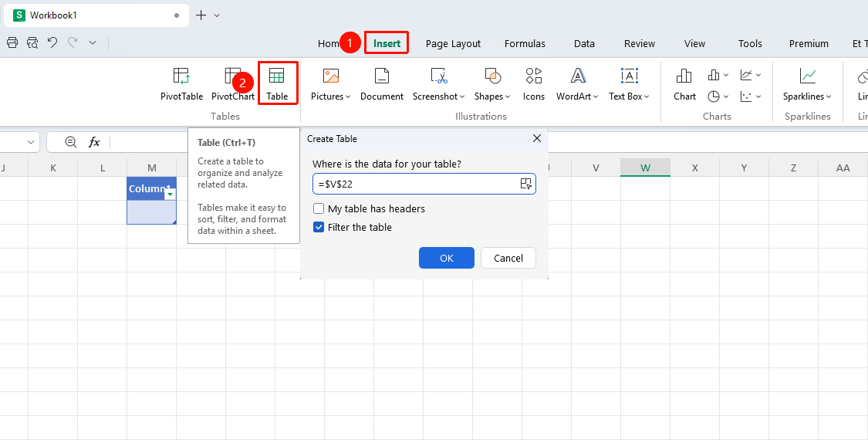Viewport: 868px width, 440px height.
Task: Select column header L
Action: [103, 168]
